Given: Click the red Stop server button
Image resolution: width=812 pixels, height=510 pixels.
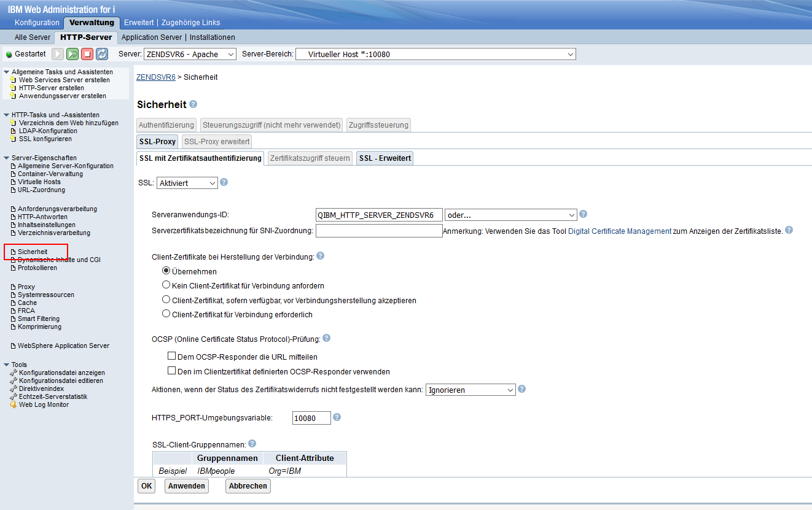Looking at the screenshot, I should click(87, 54).
